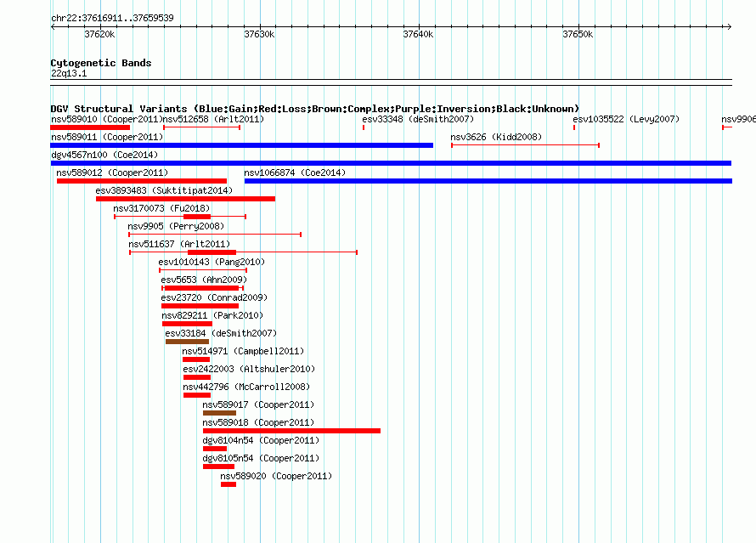The height and width of the screenshot is (543, 756).
Task: Select the nsv589010 red loss bar
Action: (x=90, y=127)
